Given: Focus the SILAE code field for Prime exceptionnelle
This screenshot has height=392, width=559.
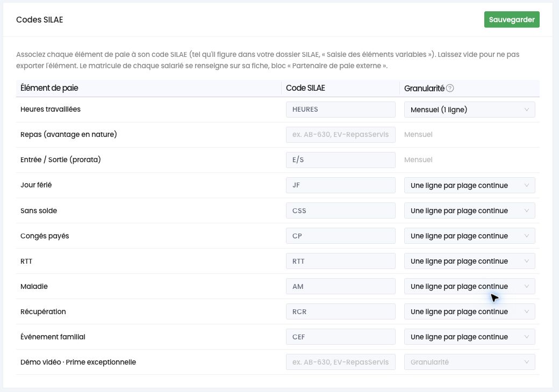Looking at the screenshot, I should tap(340, 362).
